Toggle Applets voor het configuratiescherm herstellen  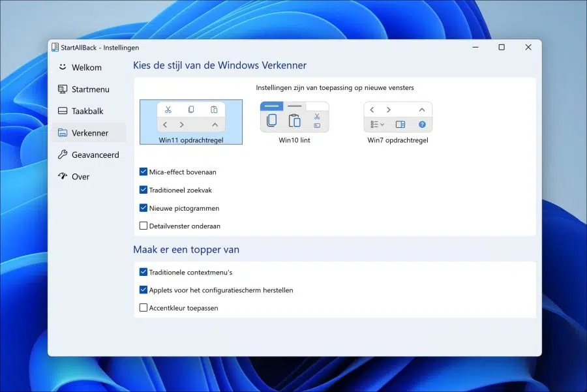pyautogui.click(x=143, y=290)
